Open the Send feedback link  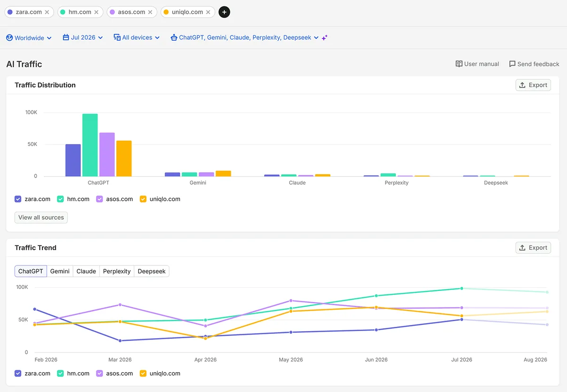click(x=534, y=64)
